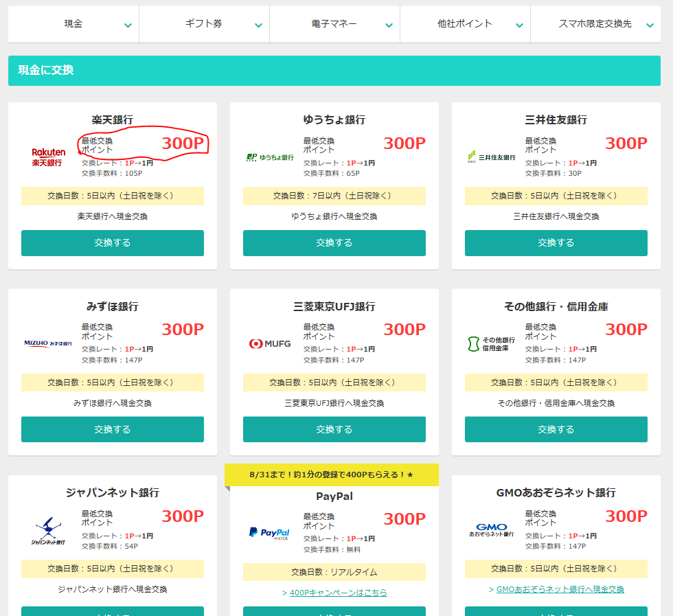Click 三菱東京UFJ銀行へ現金交換 text
The width and height of the screenshot is (673, 616).
point(334,403)
